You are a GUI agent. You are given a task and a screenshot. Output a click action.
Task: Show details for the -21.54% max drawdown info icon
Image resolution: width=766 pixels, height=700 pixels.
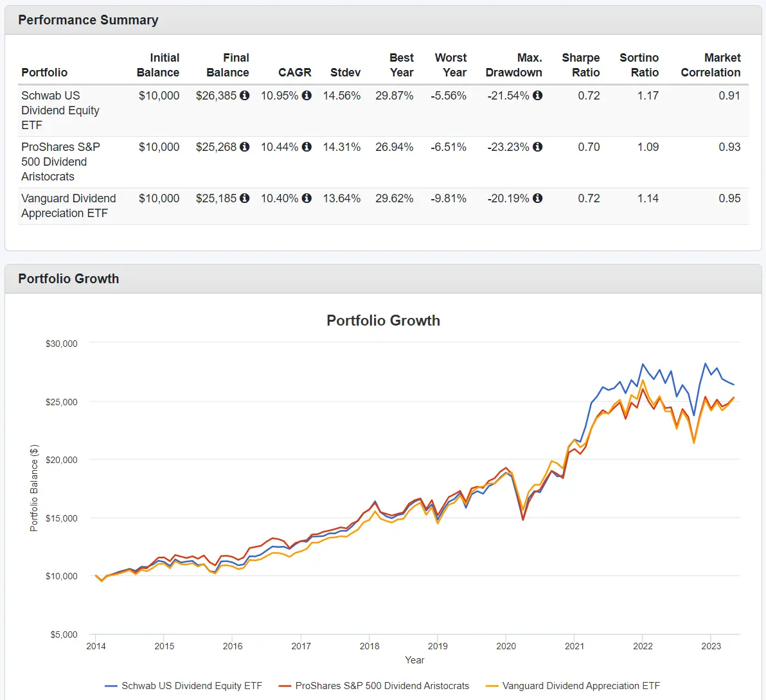[x=537, y=95]
